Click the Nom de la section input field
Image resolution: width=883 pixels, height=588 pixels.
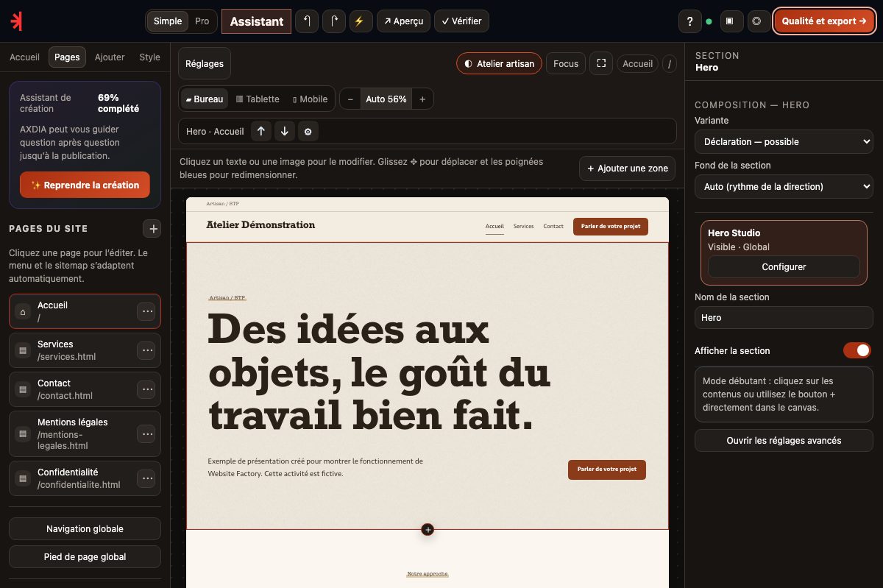pyautogui.click(x=784, y=317)
